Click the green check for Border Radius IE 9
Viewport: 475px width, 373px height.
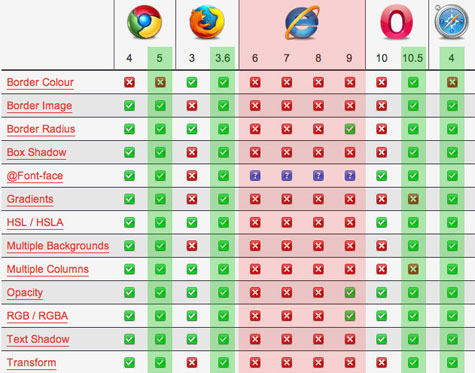(350, 129)
